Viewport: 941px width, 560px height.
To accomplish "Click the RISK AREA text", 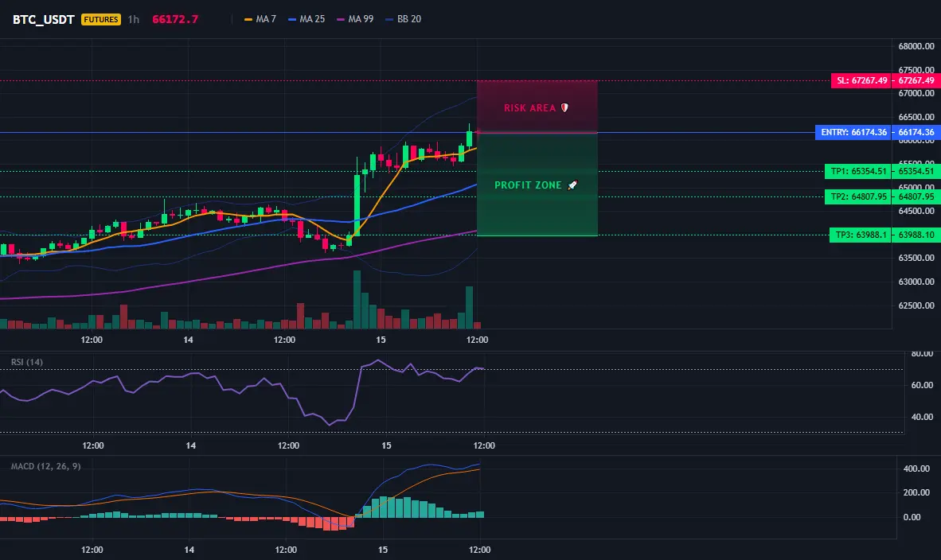I will tap(530, 108).
